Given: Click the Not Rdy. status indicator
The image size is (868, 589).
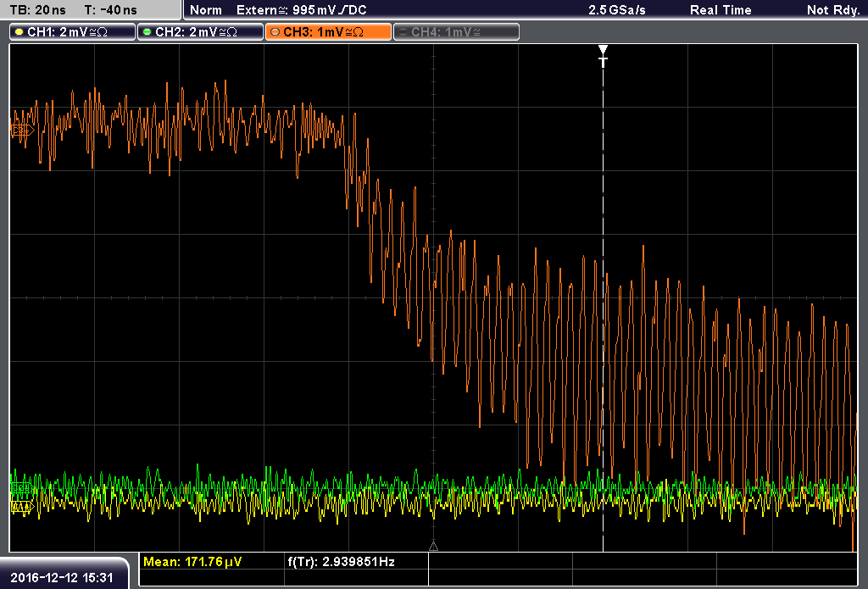Looking at the screenshot, I should point(832,10).
